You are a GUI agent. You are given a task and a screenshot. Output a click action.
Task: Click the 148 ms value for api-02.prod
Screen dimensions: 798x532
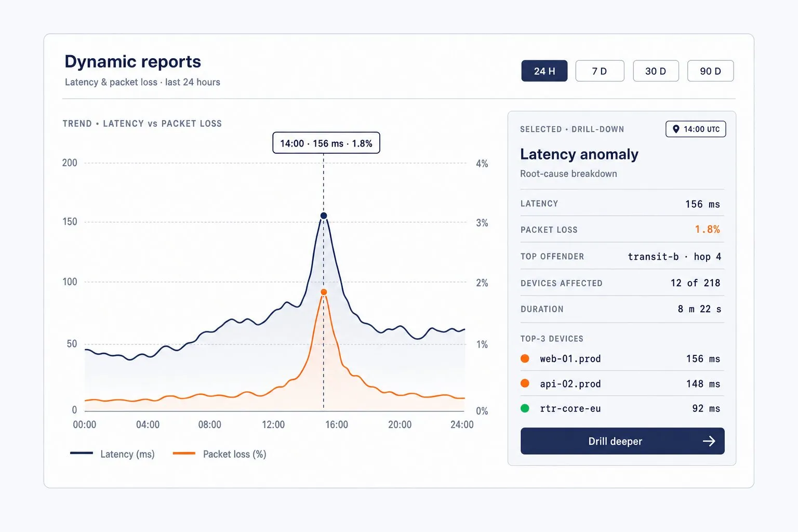pyautogui.click(x=703, y=384)
